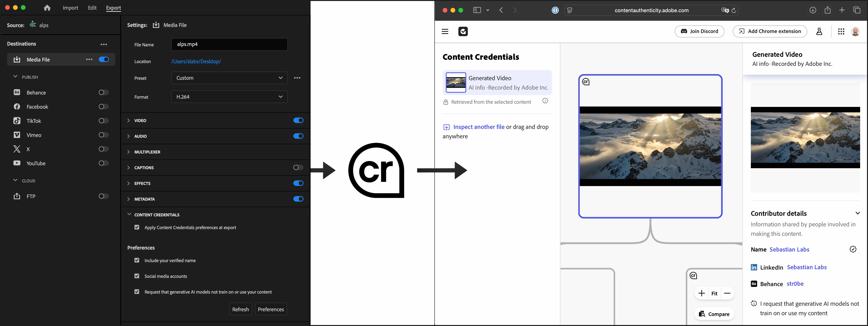Turn on the Captions toggle
The width and height of the screenshot is (868, 326).
[x=298, y=167]
